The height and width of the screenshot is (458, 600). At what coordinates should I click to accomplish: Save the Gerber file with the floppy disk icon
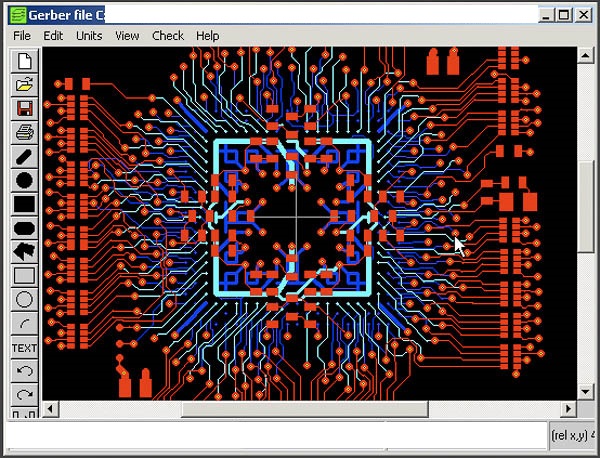(24, 109)
